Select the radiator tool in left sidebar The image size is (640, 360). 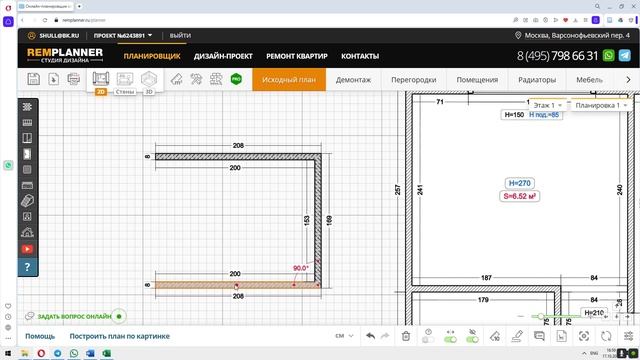click(27, 122)
